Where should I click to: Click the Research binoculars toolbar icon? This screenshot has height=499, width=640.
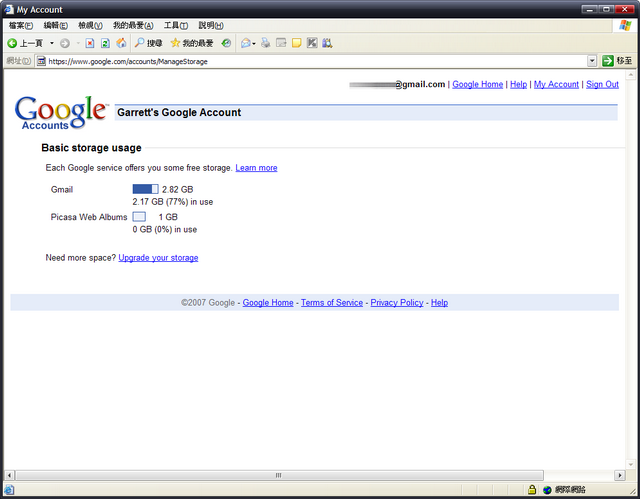point(327,43)
